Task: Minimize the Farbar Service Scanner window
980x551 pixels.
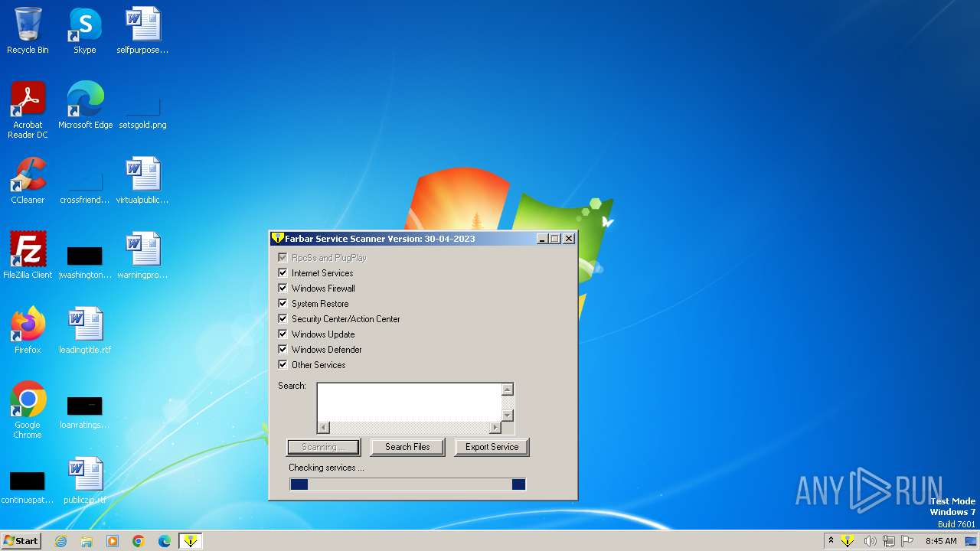Action: 542,239
